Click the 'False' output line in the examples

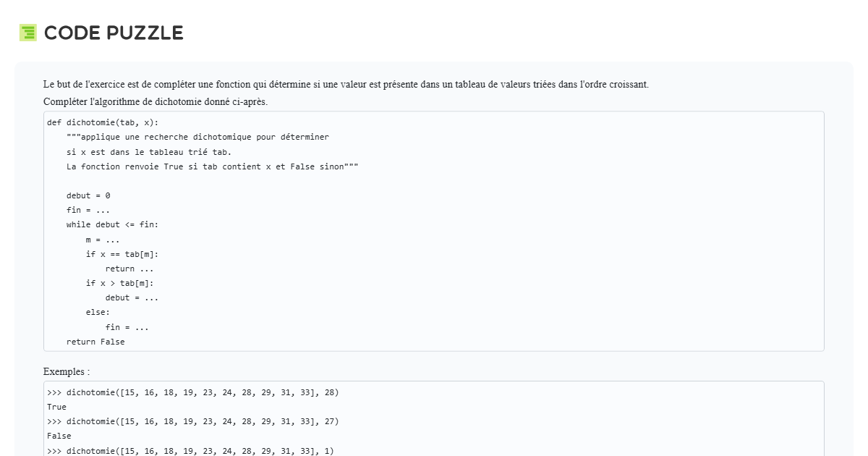(x=58, y=435)
